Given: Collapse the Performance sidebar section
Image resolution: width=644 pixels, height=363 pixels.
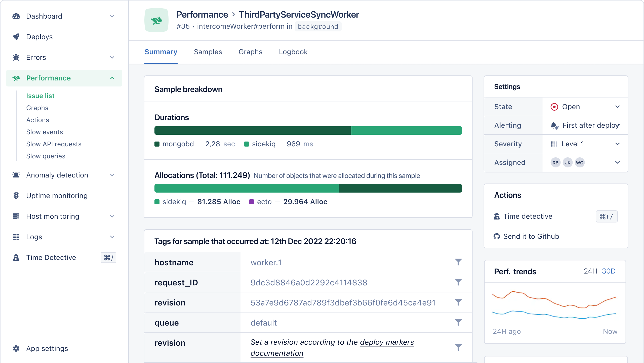Looking at the screenshot, I should pyautogui.click(x=112, y=78).
